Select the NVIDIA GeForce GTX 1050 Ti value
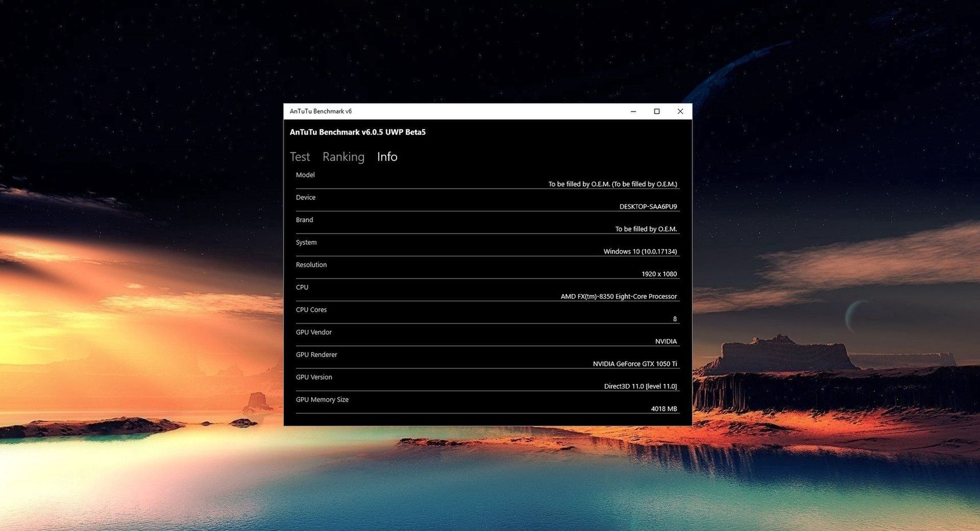The width and height of the screenshot is (980, 531). coord(635,363)
